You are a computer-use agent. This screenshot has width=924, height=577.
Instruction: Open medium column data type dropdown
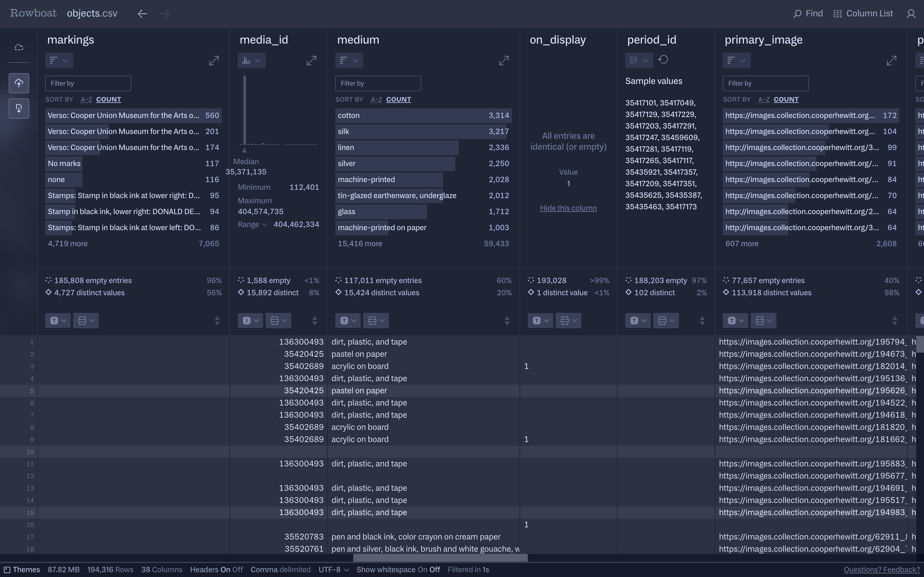pos(347,321)
